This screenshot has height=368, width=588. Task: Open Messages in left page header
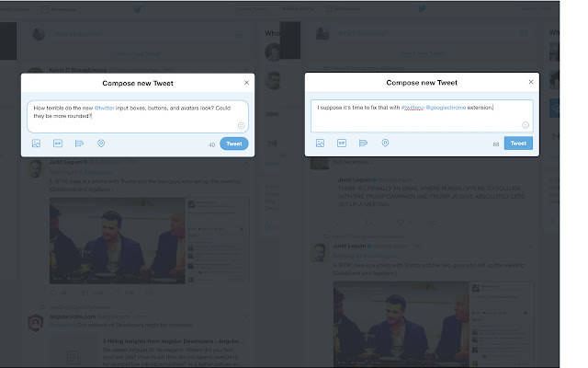59,9
